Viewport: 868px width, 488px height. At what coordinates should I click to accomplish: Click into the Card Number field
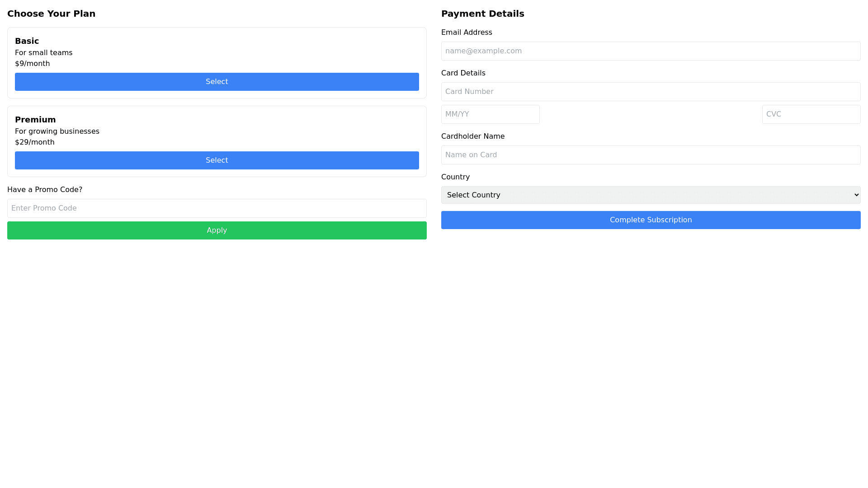(x=651, y=92)
